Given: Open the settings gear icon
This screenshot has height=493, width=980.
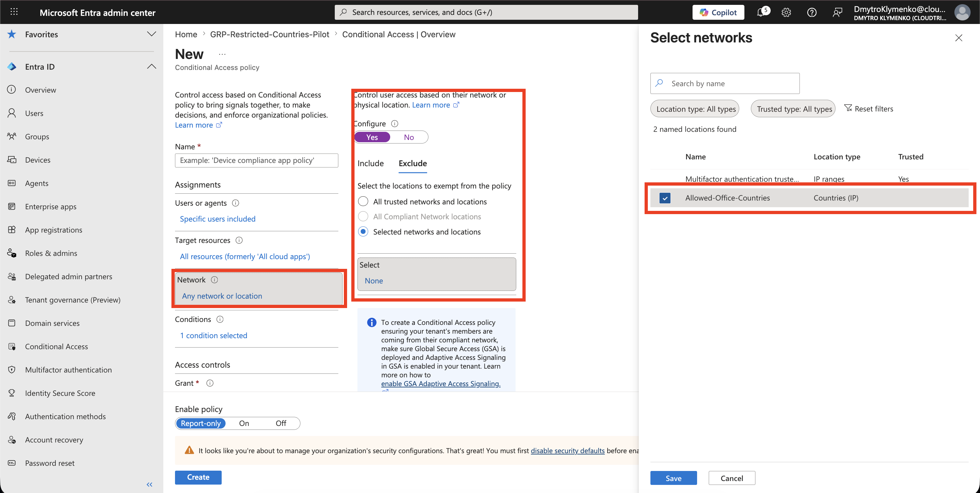Looking at the screenshot, I should (786, 12).
